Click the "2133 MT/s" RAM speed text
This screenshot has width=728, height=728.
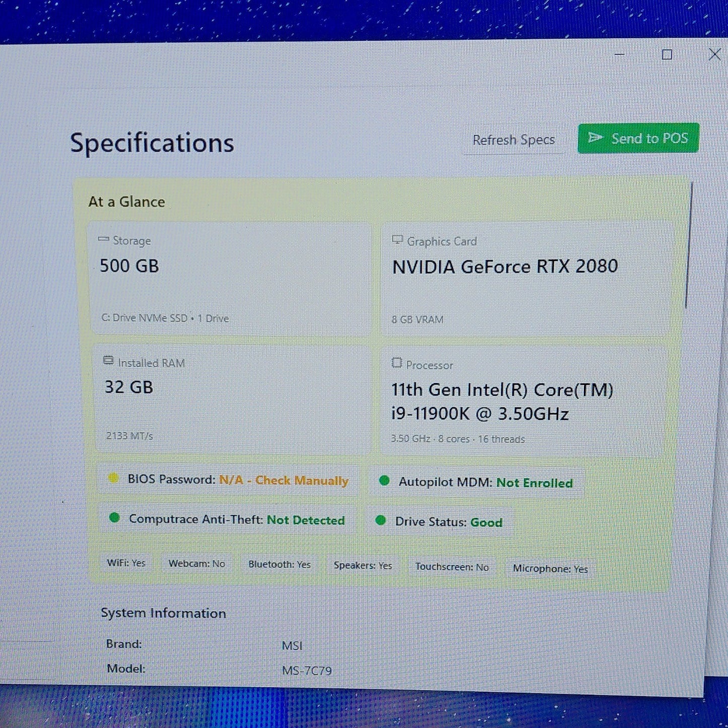tap(129, 436)
